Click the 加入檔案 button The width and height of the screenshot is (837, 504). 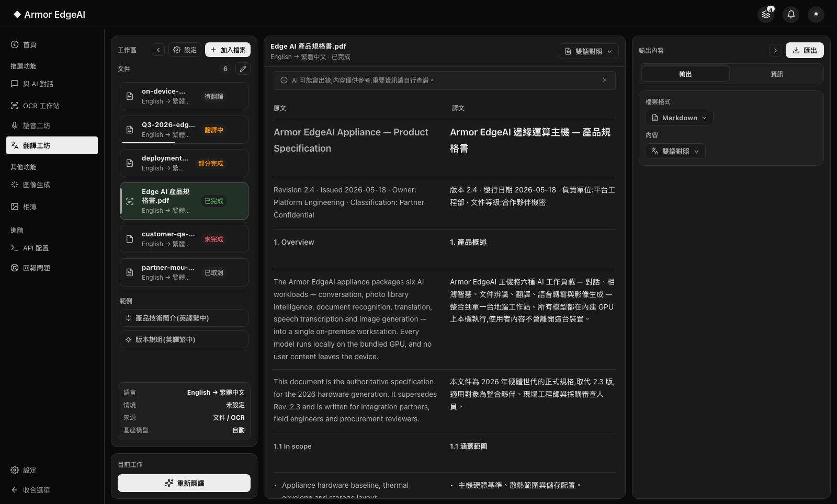(x=228, y=50)
